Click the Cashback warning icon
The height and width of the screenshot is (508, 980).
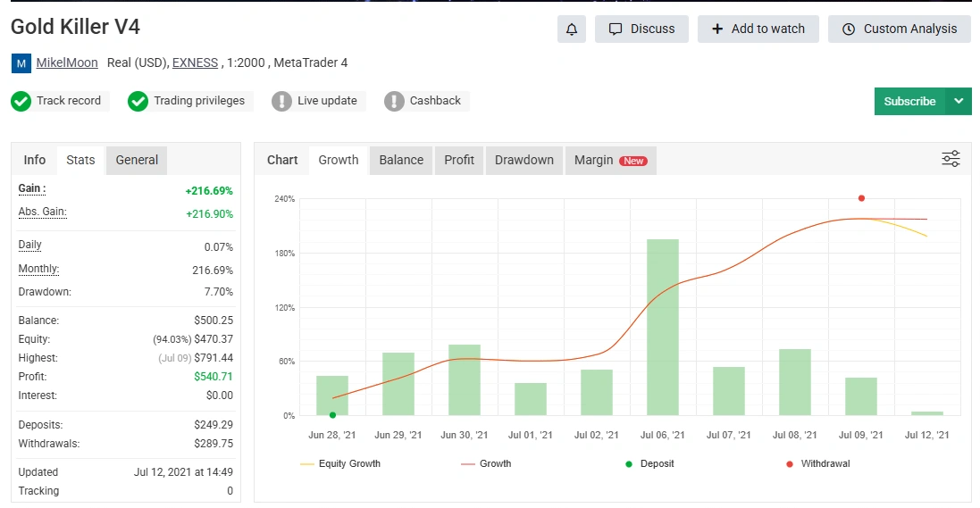394,101
